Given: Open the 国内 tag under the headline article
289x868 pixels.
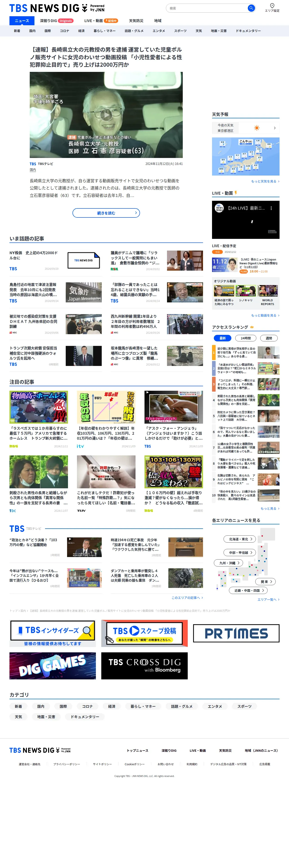Looking at the screenshot, I should pos(33,170).
